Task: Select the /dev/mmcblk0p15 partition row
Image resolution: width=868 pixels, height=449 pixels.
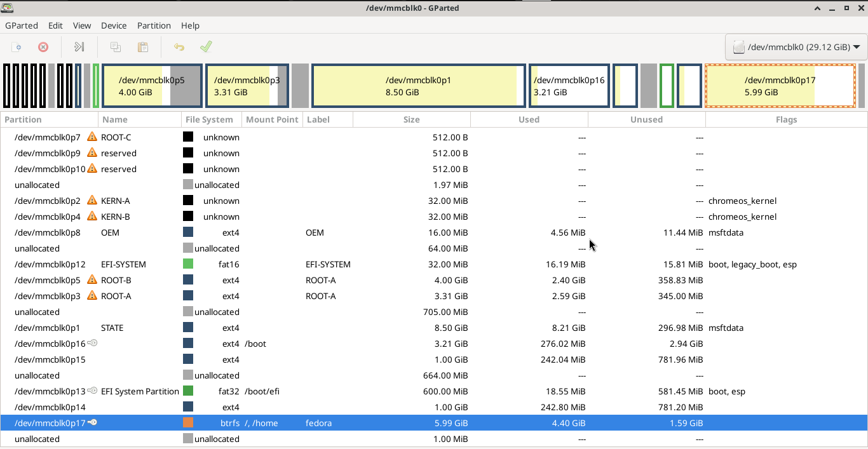Action: [x=434, y=359]
